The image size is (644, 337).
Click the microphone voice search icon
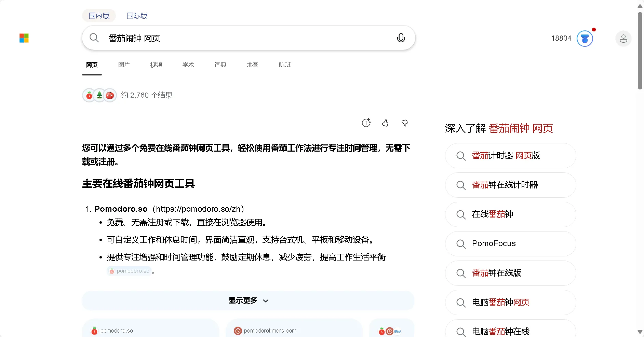[401, 38]
